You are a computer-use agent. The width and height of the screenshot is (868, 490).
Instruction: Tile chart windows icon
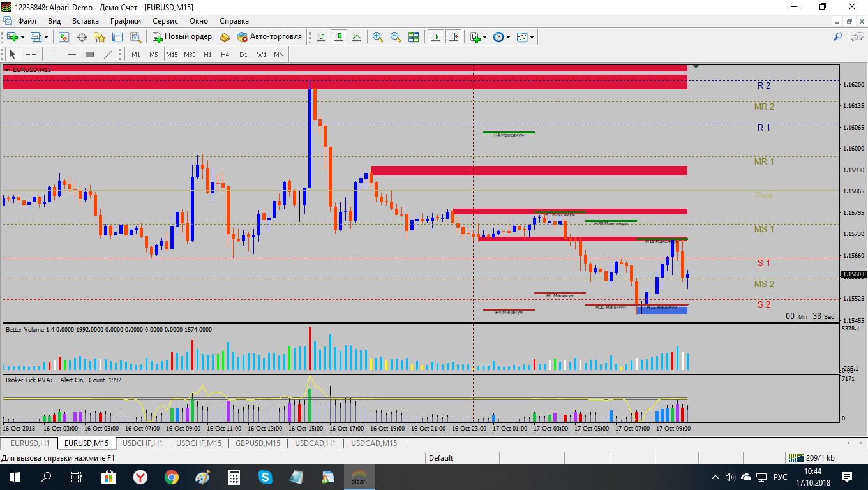[x=414, y=37]
